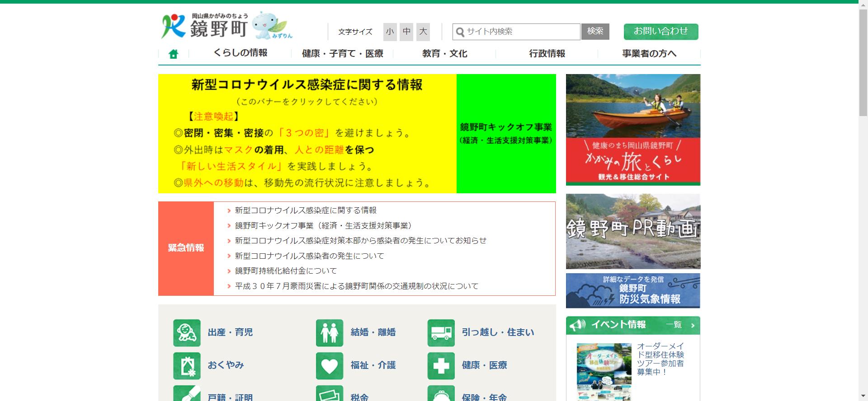Open the 新型コロナウイルス感染症に関する情報 link
This screenshot has height=401, width=868.
click(306, 210)
